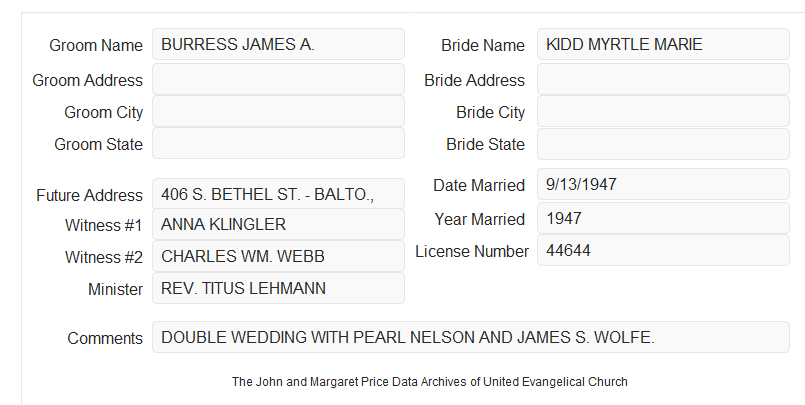
Task: Select the empty Bride Address field
Action: (663, 79)
